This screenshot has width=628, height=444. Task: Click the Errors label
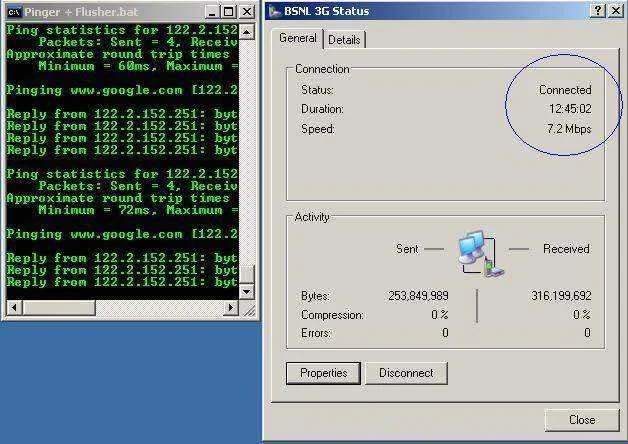coord(316,333)
